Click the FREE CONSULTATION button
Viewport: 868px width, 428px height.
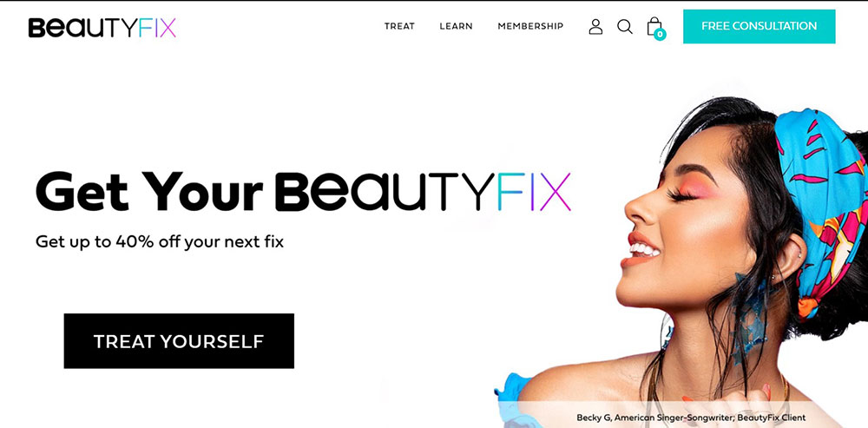[x=759, y=26]
